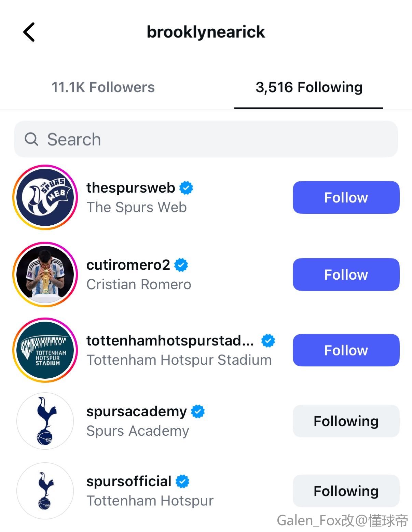Open Tottenham Hotspur Stadium avatar
The image size is (412, 532).
(x=45, y=350)
